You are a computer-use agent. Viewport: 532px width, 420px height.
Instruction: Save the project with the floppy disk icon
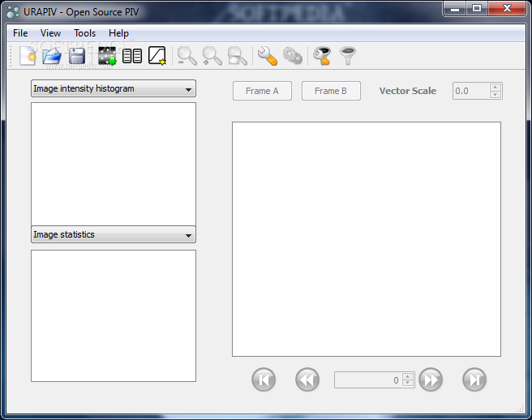tap(77, 56)
